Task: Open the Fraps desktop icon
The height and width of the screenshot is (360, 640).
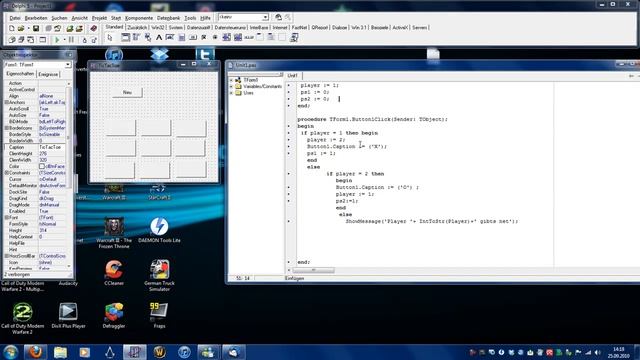Action: click(x=159, y=316)
